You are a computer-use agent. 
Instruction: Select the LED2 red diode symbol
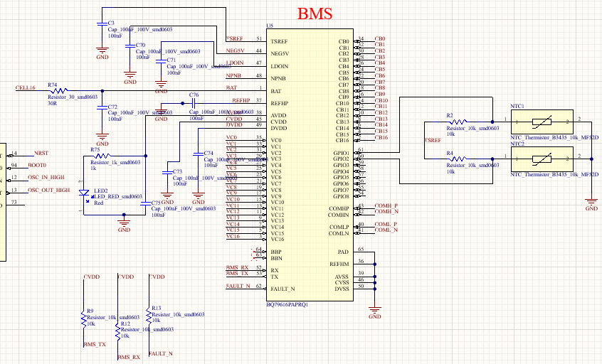(x=85, y=193)
